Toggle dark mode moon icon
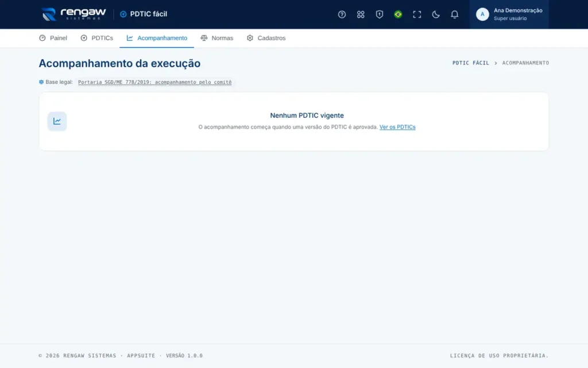This screenshot has width=588, height=368. pos(435,14)
